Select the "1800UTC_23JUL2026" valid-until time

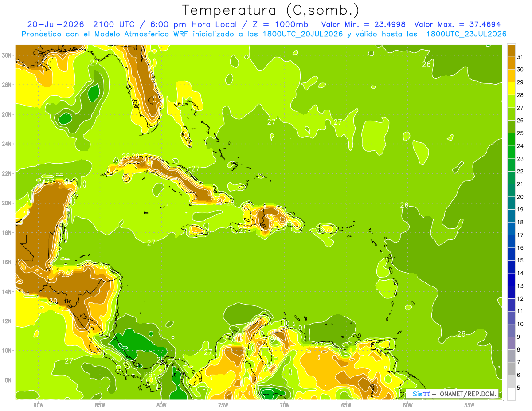click(x=466, y=34)
